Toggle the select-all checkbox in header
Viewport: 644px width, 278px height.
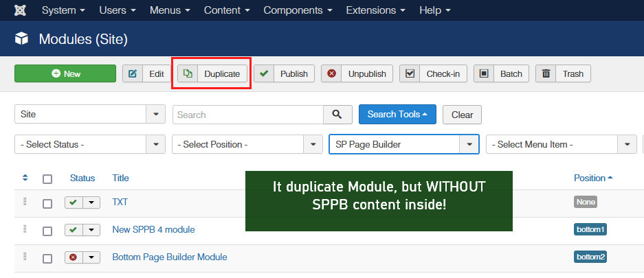[47, 179]
